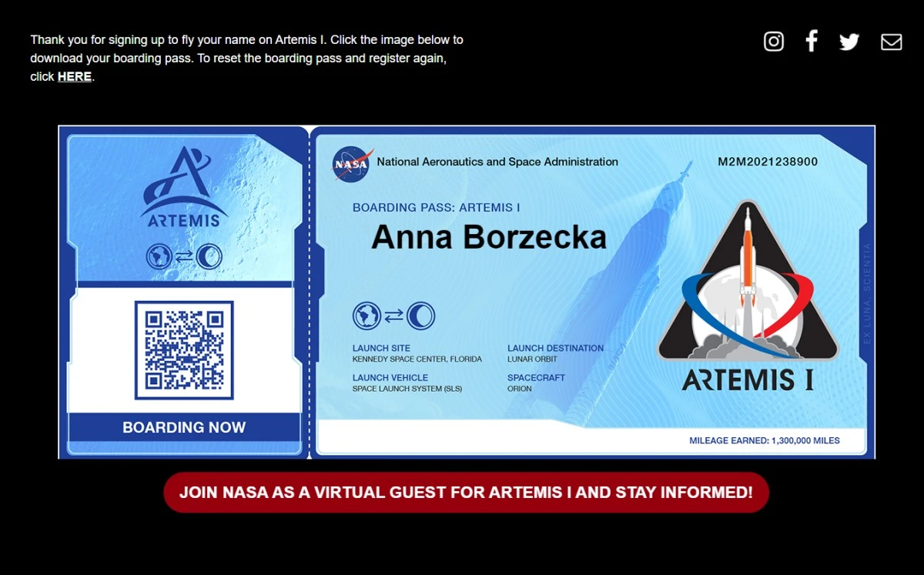924x575 pixels.
Task: Click the Facebook share icon
Action: [x=812, y=42]
